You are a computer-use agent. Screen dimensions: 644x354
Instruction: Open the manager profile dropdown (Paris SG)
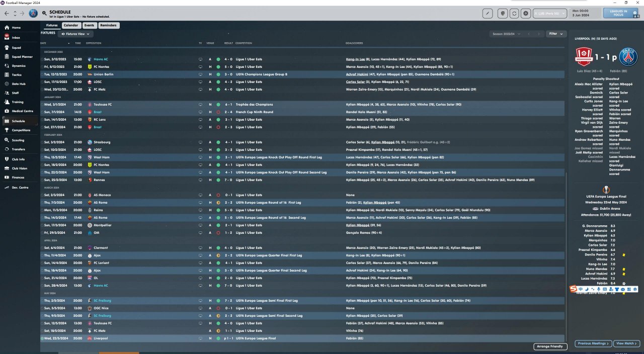[x=550, y=14]
